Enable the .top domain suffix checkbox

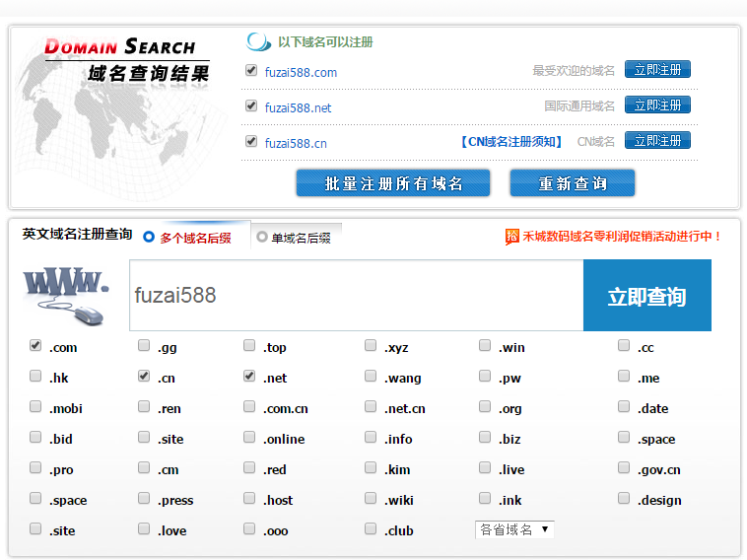(x=249, y=346)
